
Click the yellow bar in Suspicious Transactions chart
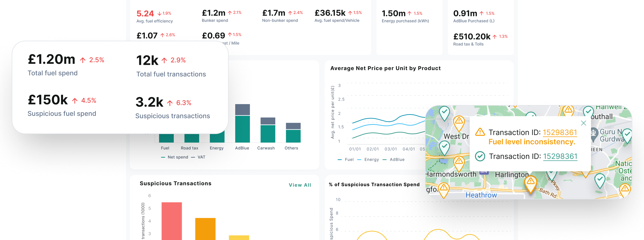click(x=239, y=238)
